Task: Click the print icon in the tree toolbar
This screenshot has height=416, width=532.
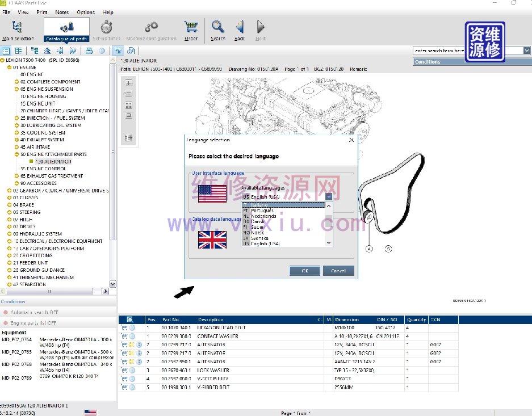Action: pos(89,51)
